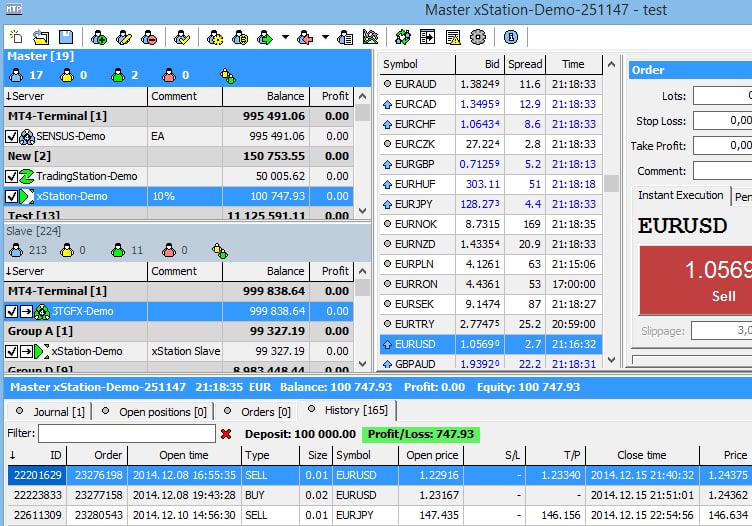Open a saved configuration via folder icon

[41, 37]
